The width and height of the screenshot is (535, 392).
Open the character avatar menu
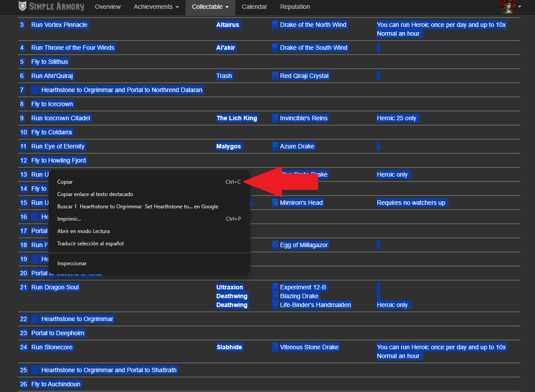click(511, 7)
